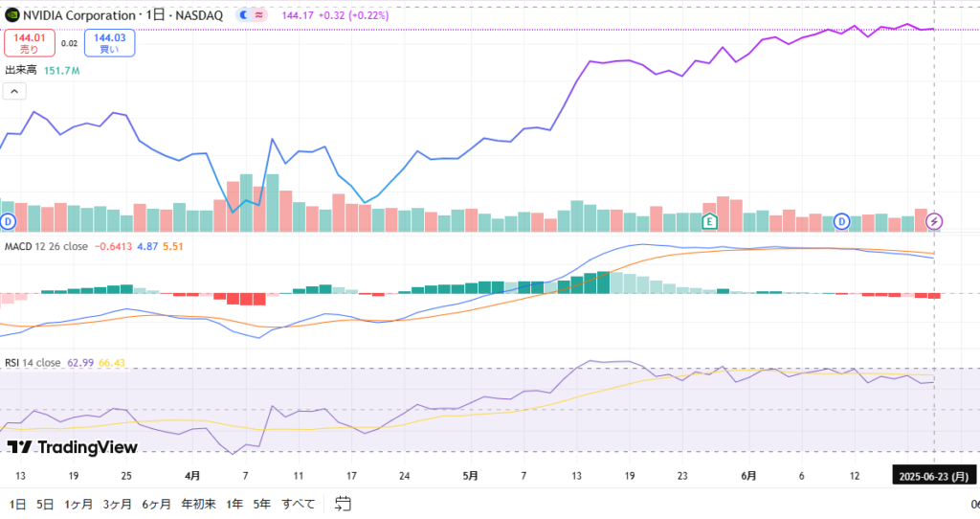Click the MACD value -0.6413
This screenshot has width=980, height=519.
click(x=113, y=246)
